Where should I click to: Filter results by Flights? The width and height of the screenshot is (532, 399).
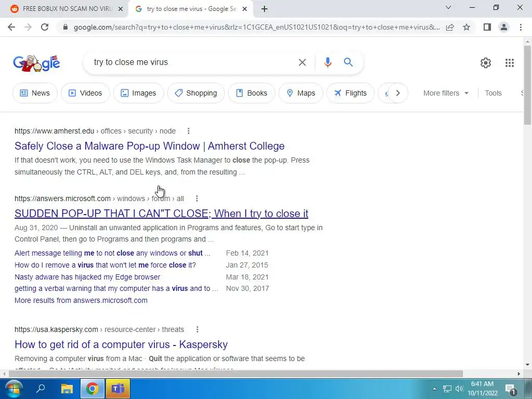point(351,93)
